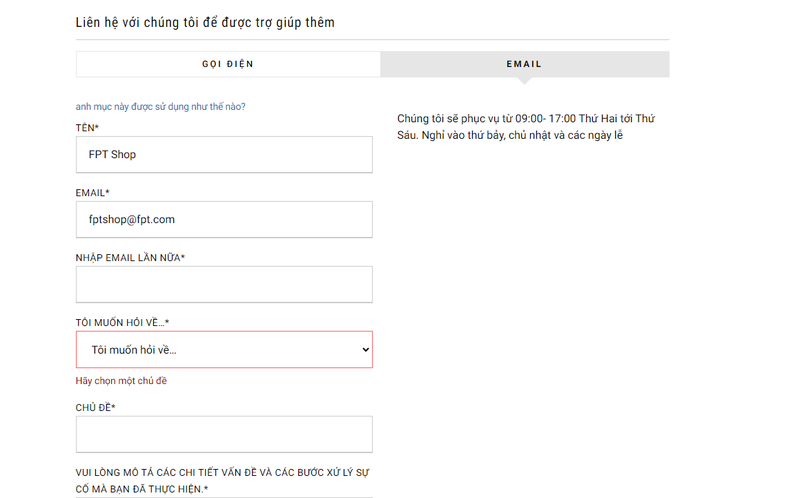
Task: Select the EMAIL tab
Action: pyautogui.click(x=524, y=64)
